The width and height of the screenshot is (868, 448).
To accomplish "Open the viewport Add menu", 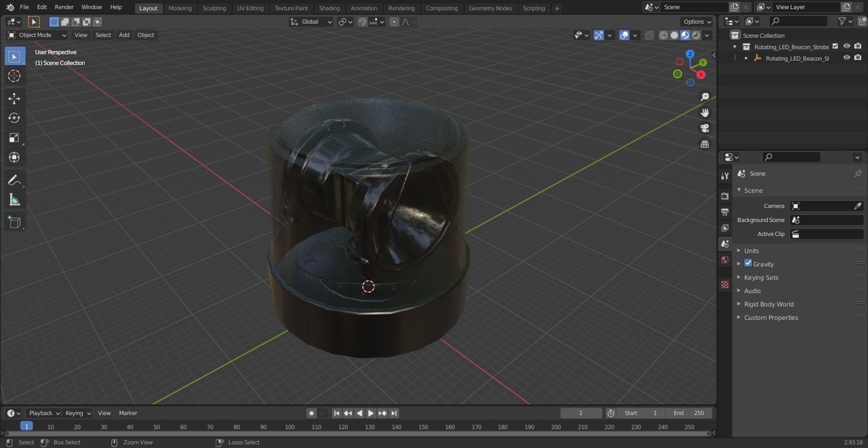I will [x=124, y=35].
